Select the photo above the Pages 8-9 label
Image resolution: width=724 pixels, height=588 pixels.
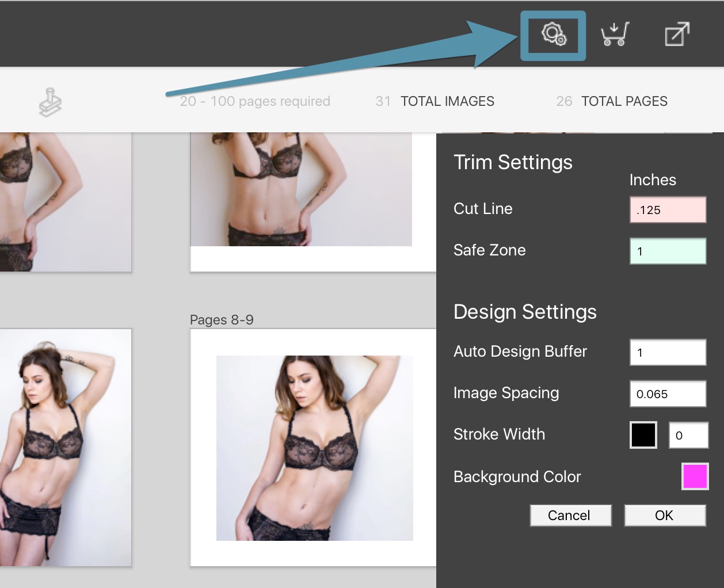tap(301, 189)
